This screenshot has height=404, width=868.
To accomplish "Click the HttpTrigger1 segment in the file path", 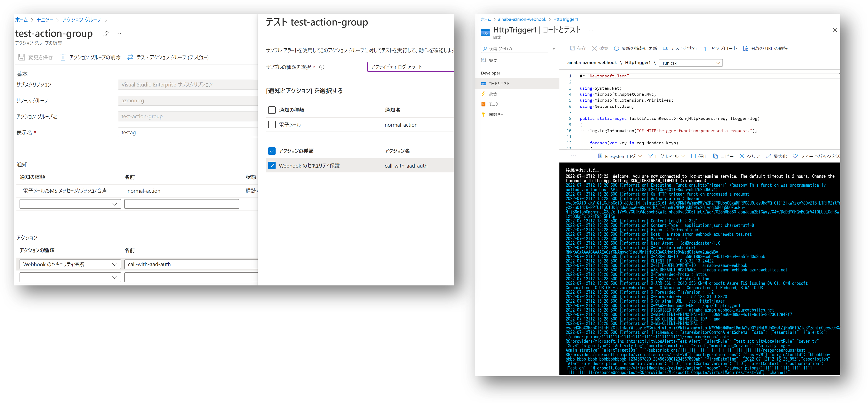I will [638, 63].
